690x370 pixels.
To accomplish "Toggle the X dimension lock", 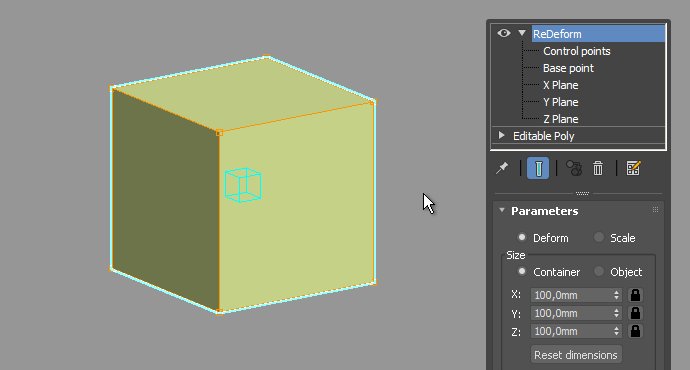I will [635, 295].
